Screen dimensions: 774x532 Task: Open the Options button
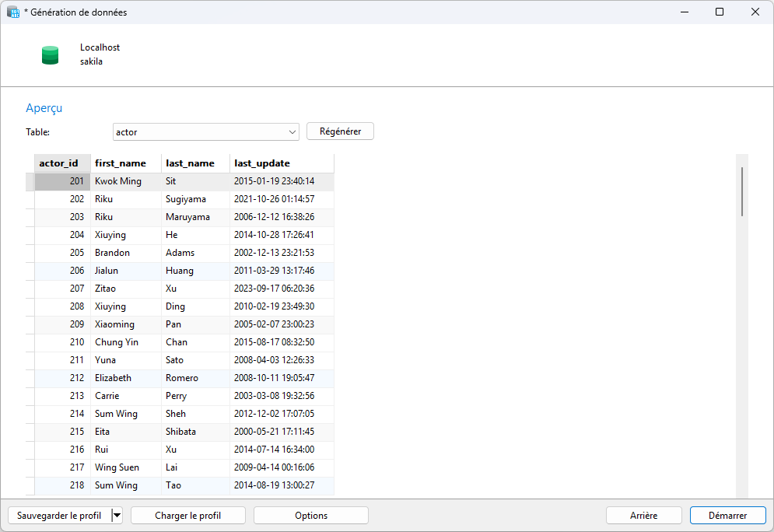pos(311,515)
